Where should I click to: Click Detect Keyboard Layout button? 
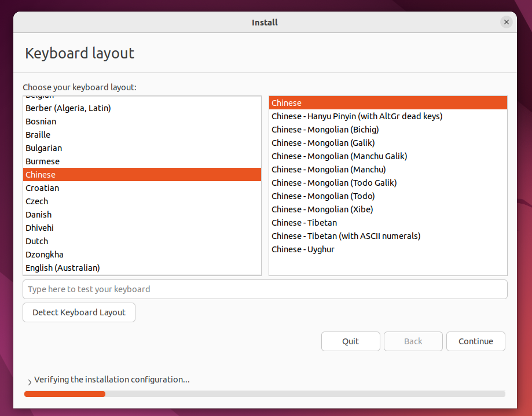pos(79,312)
